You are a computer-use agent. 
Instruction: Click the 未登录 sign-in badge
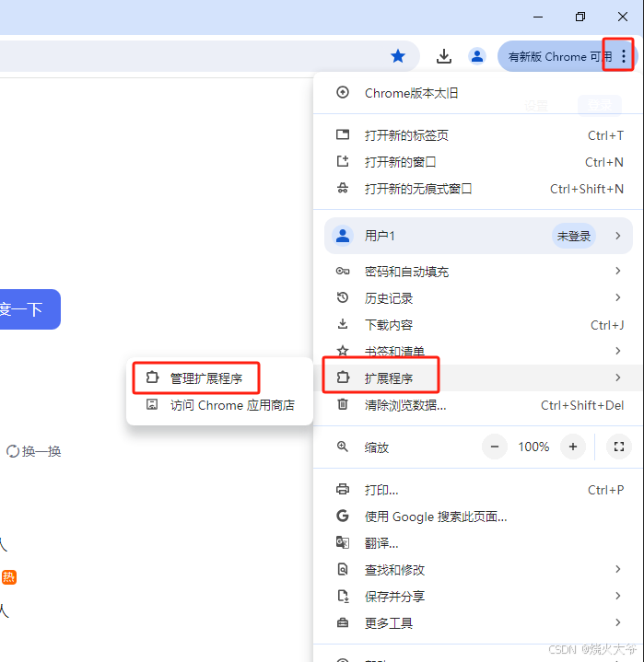pos(573,236)
